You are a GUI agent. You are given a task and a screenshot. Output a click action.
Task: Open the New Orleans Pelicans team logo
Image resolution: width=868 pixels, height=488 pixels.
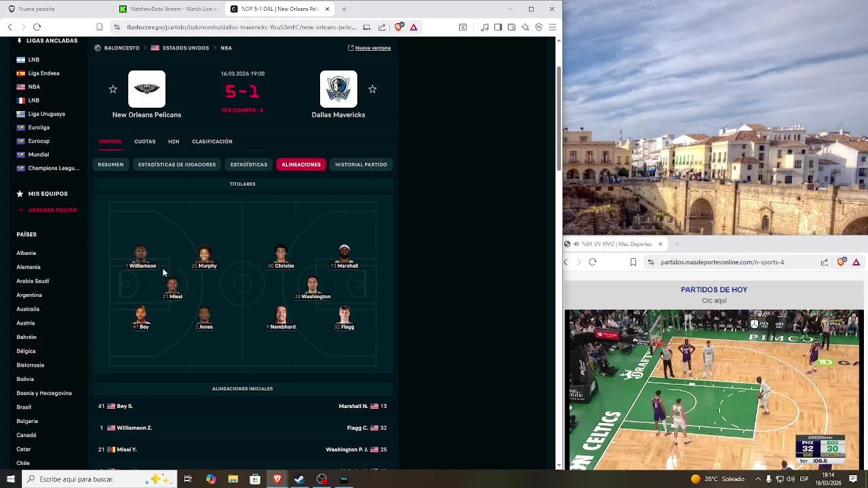146,89
